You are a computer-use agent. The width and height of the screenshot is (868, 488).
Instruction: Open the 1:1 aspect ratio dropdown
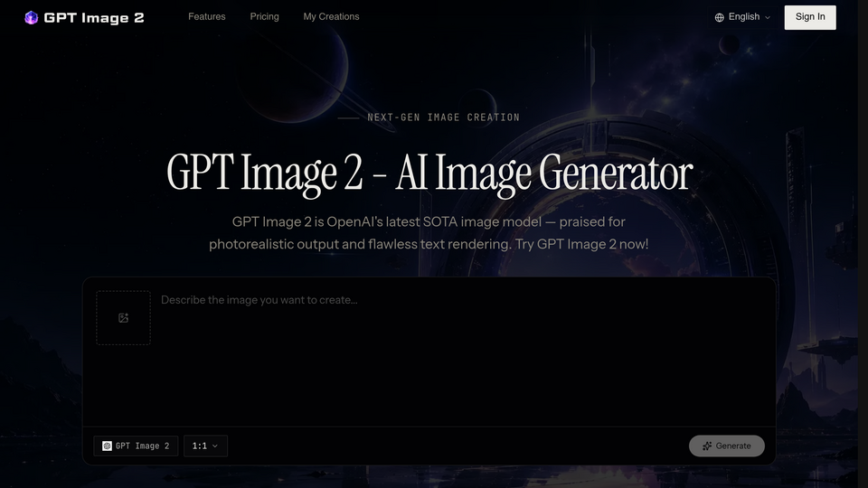pos(205,446)
